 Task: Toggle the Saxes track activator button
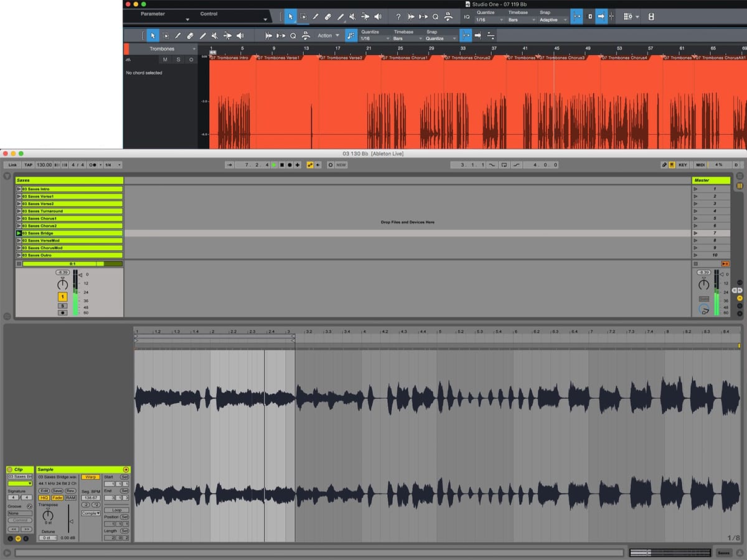[x=62, y=297]
